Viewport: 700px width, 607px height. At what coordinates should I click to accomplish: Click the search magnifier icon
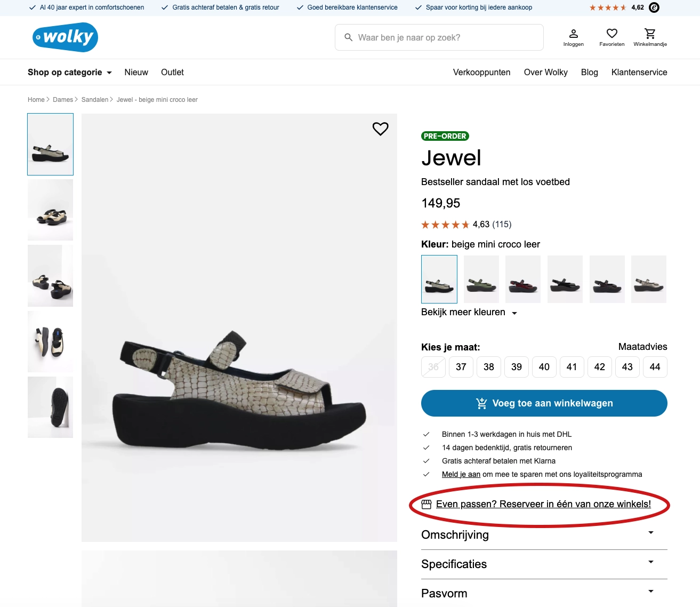[x=349, y=37]
